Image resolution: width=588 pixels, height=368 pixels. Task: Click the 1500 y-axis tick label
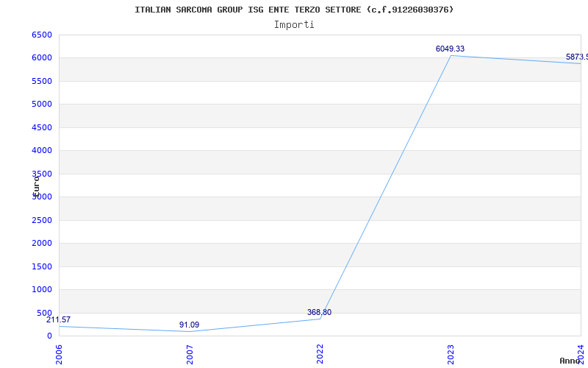42,266
